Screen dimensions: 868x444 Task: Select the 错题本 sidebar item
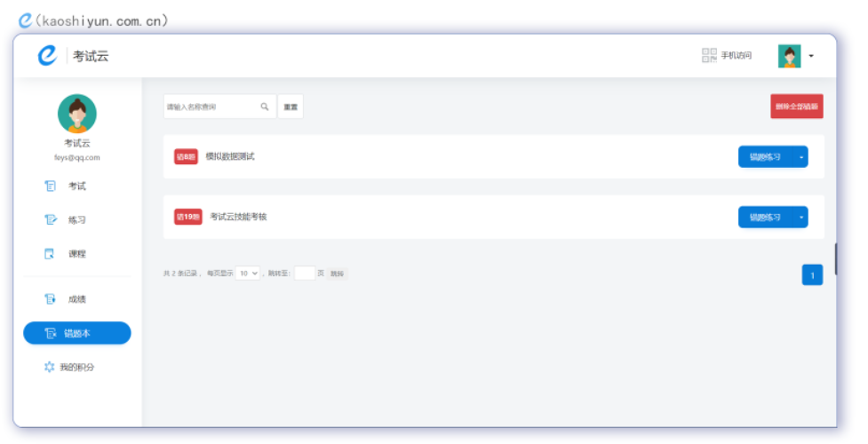[77, 333]
